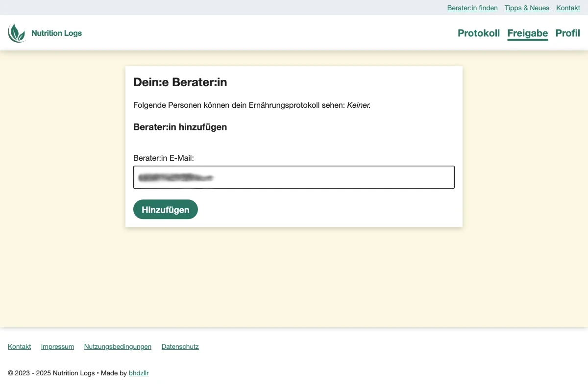
Task: Open the Kontakt link in the footer
Action: coord(19,346)
